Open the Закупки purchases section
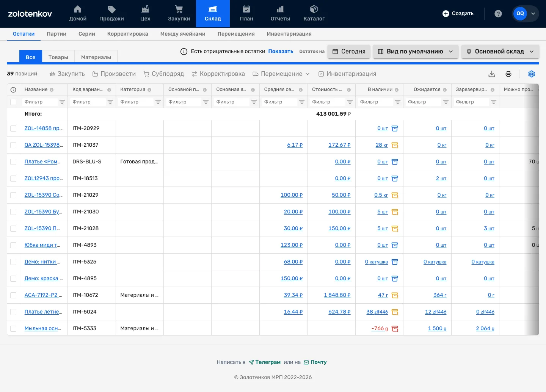 click(179, 14)
